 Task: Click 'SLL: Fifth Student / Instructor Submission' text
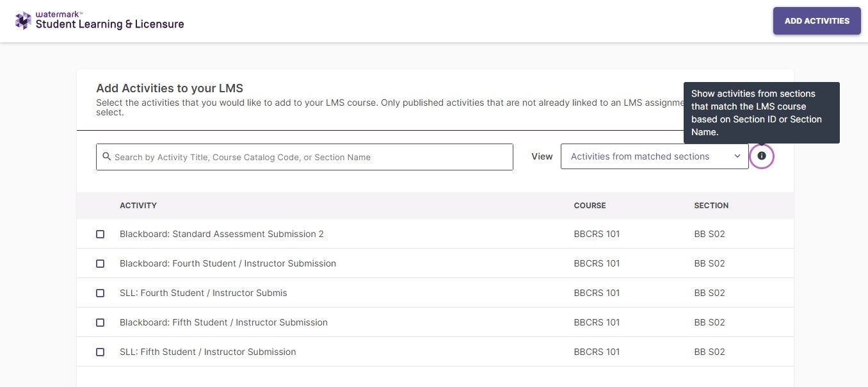[208, 352]
